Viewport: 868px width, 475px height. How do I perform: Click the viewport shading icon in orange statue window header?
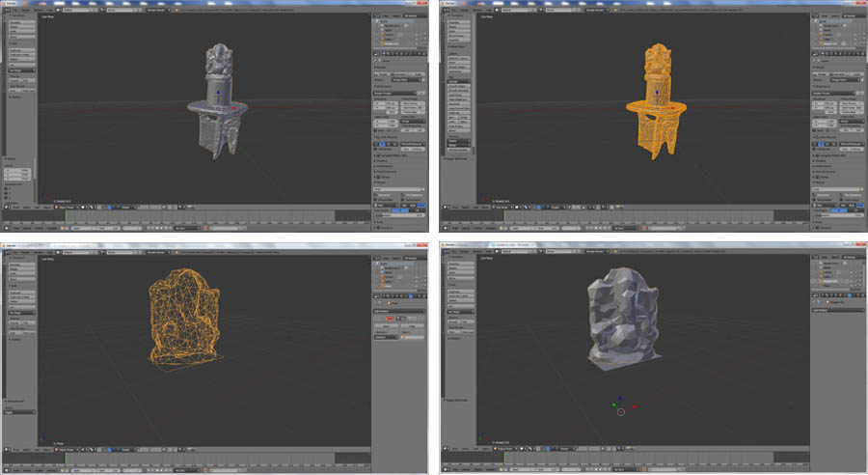pos(517,208)
